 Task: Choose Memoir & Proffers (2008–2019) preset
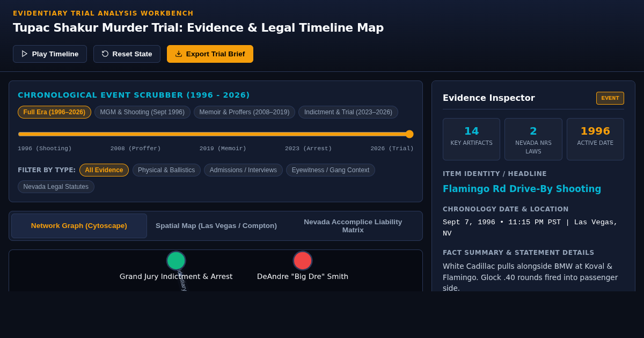[x=244, y=112]
